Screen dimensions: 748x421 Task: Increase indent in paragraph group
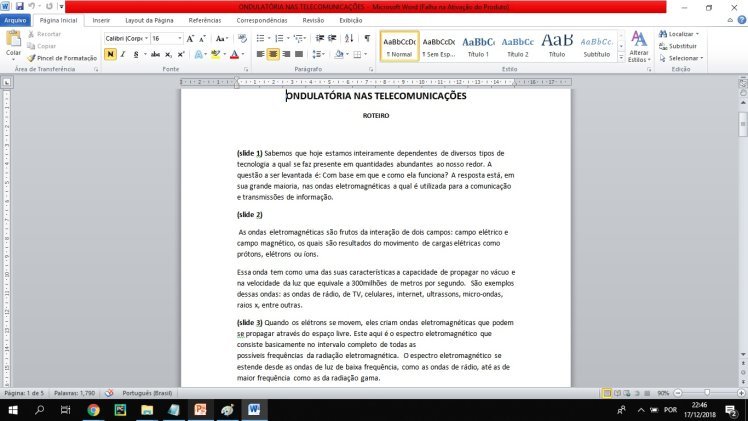pos(332,39)
